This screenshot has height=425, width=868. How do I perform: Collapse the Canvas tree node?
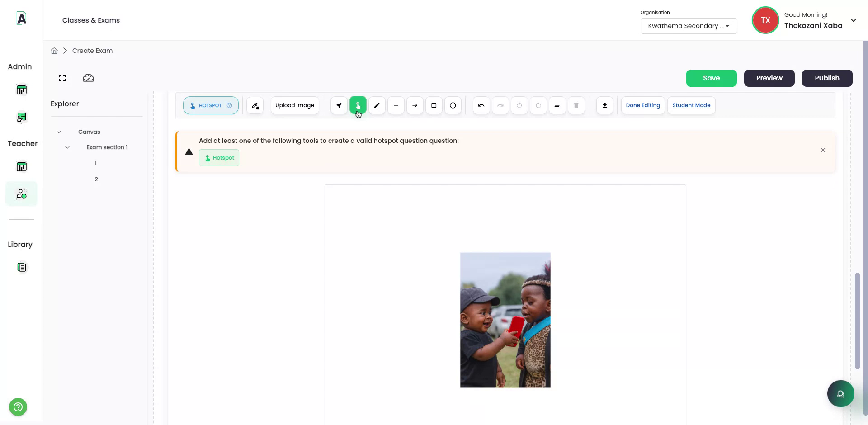pos(59,132)
